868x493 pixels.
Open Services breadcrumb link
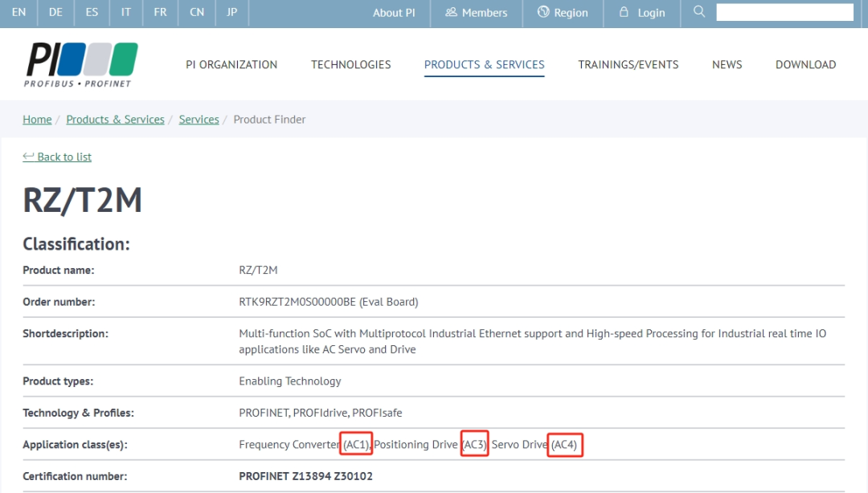[x=199, y=120]
